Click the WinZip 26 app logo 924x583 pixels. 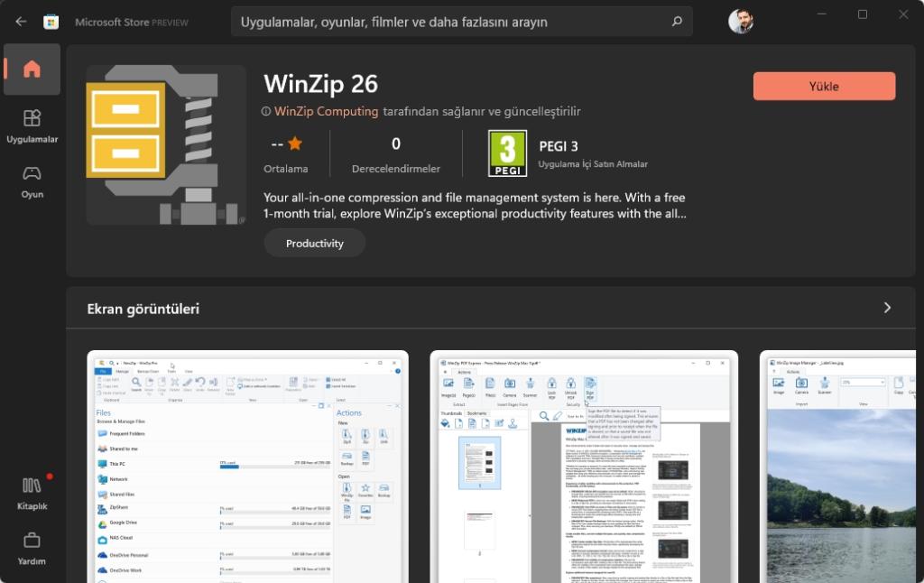point(166,145)
